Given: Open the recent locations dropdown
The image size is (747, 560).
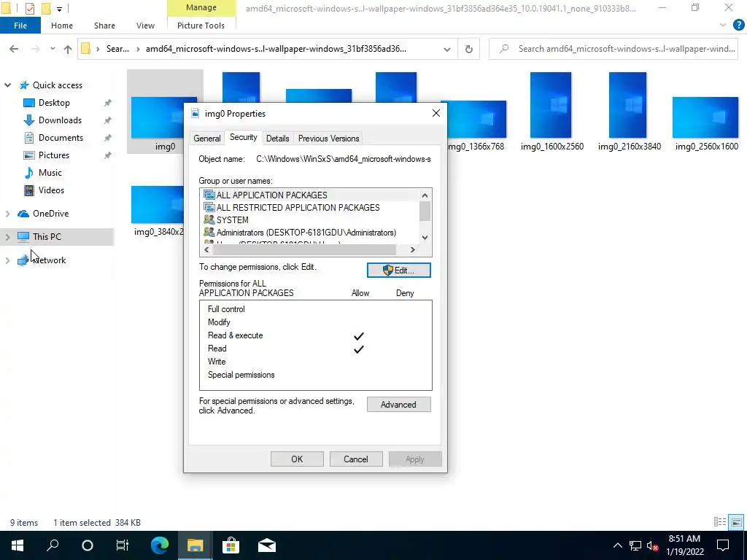Looking at the screenshot, I should click(53, 49).
